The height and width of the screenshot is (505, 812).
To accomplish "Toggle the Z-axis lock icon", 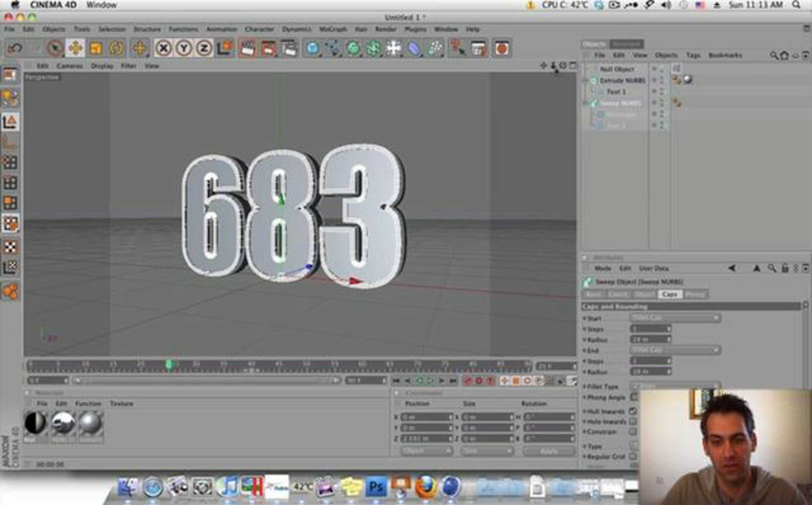I will point(204,48).
